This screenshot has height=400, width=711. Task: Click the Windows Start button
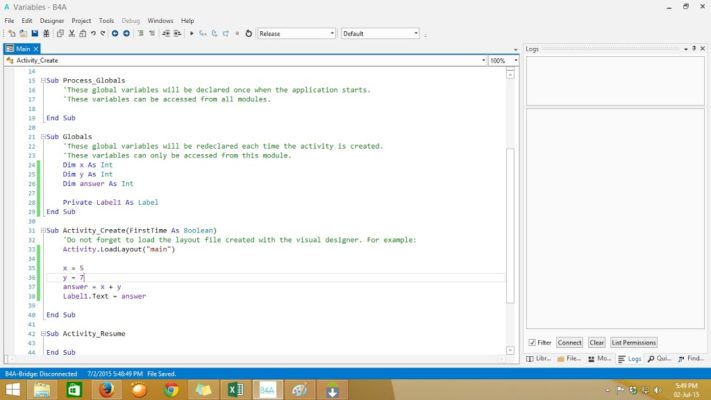click(13, 390)
